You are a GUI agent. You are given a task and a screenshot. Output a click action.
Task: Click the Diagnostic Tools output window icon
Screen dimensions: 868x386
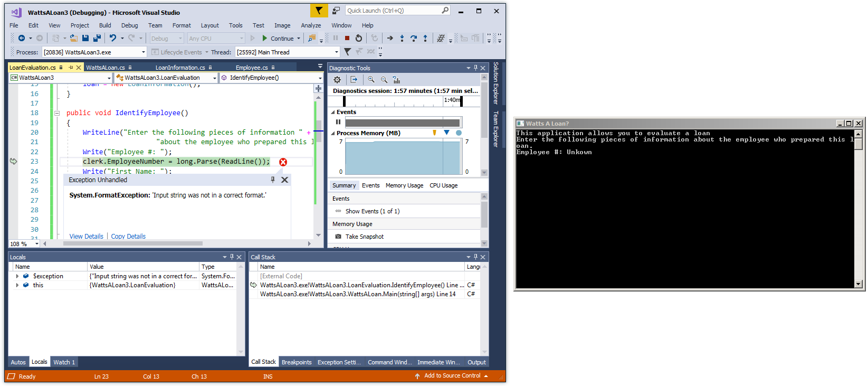click(x=354, y=80)
